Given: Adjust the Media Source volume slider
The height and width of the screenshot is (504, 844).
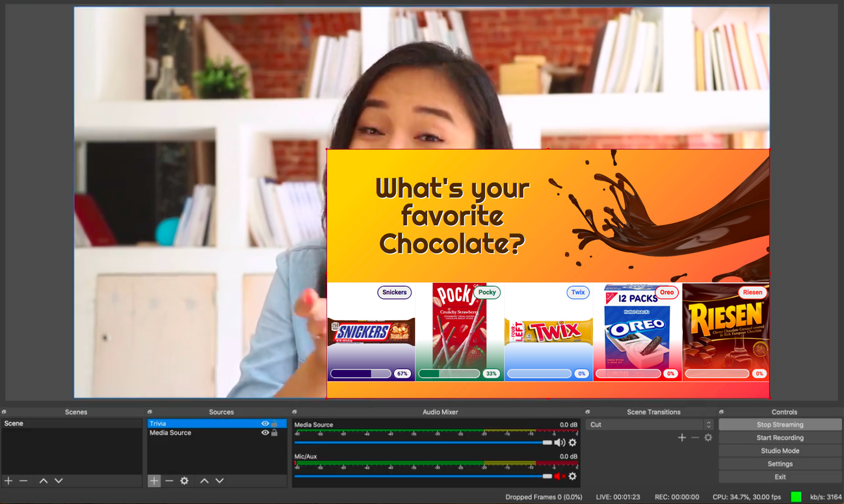Looking at the screenshot, I should [x=423, y=442].
